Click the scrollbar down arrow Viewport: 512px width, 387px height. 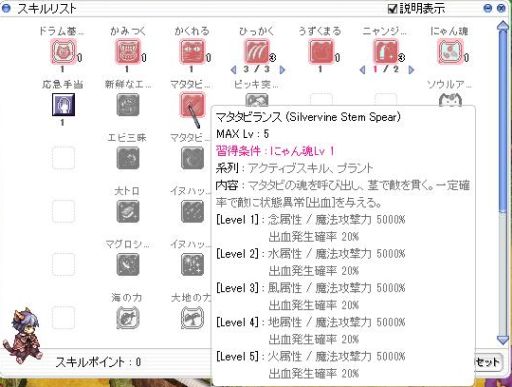[x=503, y=340]
